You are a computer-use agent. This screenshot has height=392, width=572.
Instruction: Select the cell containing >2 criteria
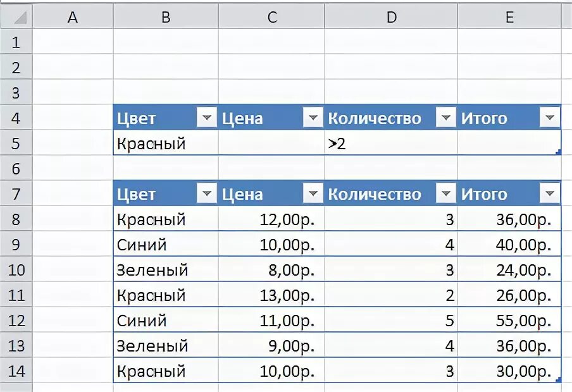point(391,143)
